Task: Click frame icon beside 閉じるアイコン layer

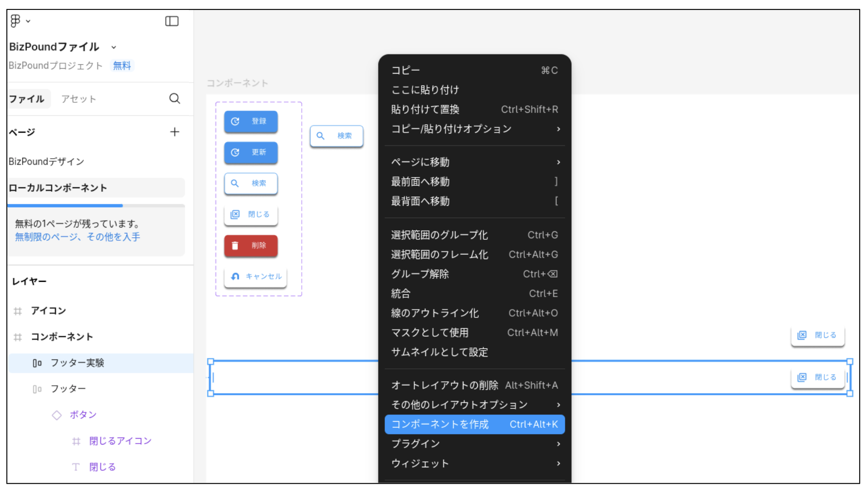Action: click(76, 441)
